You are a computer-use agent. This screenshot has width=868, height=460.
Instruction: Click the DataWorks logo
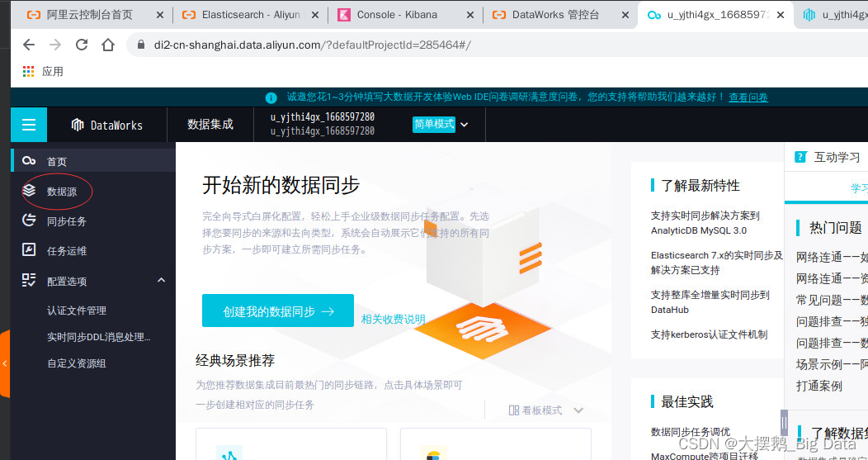[107, 126]
